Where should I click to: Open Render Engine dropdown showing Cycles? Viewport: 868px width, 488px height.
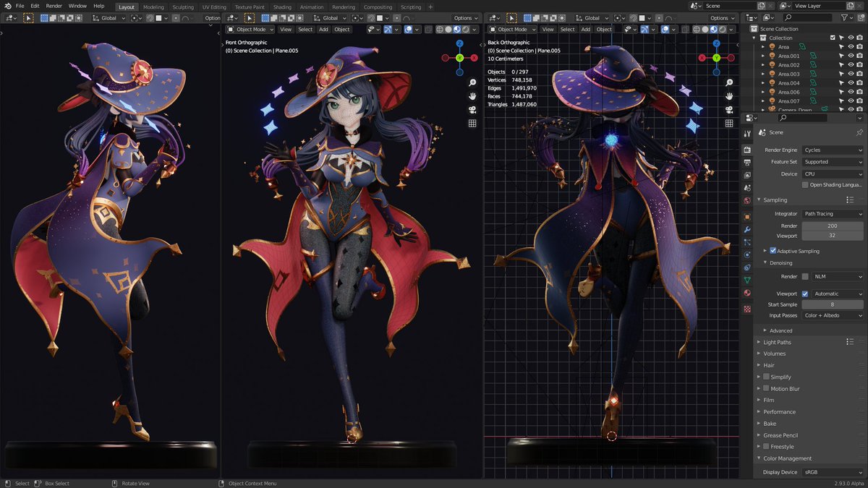pyautogui.click(x=833, y=150)
